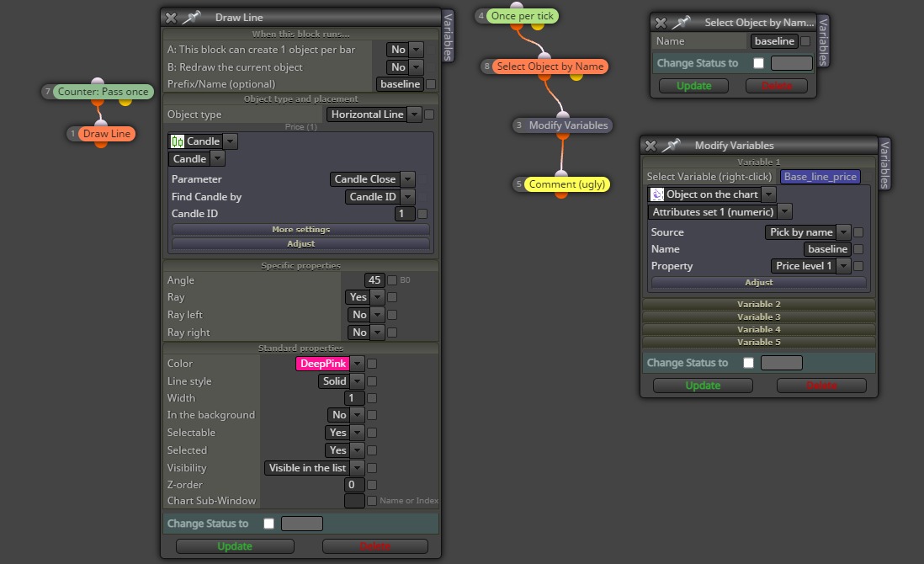Open Line style Solid dropdown
The width and height of the screenshot is (924, 564).
tap(341, 381)
